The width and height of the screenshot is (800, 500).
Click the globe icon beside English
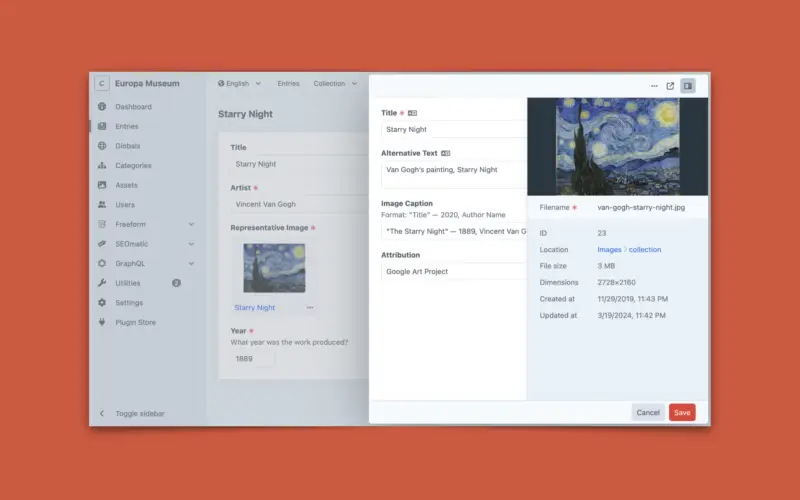221,83
